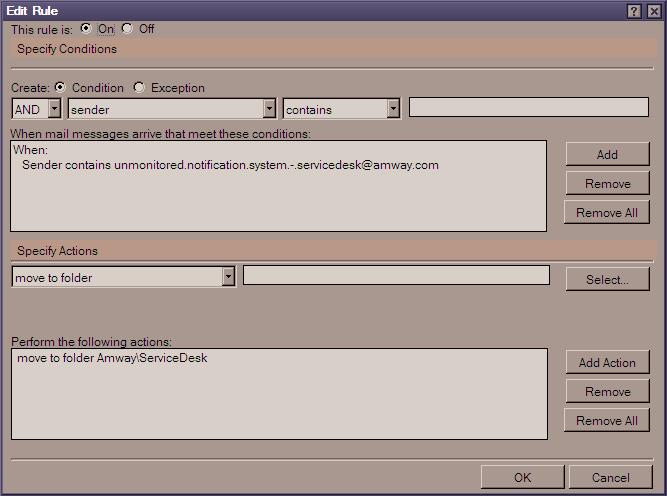
Task: Open folder chooser with Select...
Action: 607,279
